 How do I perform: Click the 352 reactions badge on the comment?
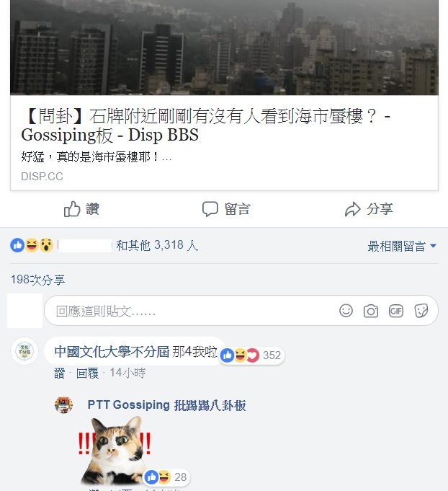pyautogui.click(x=252, y=355)
